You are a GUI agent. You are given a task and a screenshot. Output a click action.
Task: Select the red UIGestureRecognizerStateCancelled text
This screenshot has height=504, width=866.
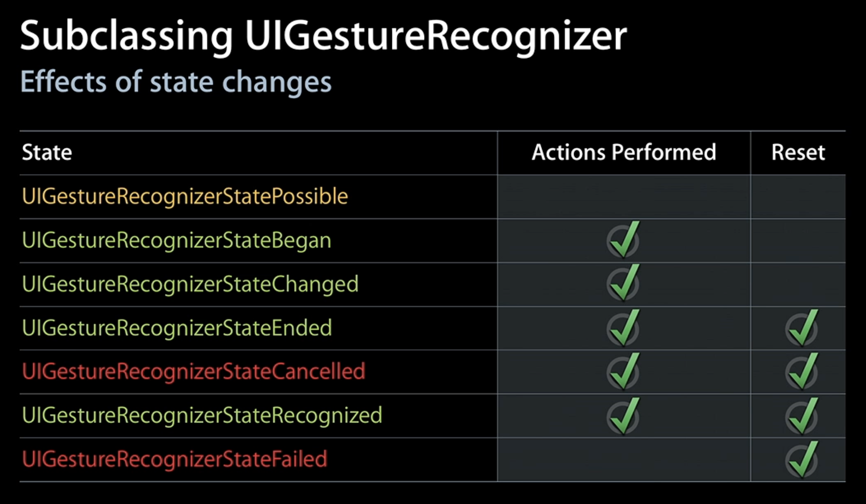[193, 371]
